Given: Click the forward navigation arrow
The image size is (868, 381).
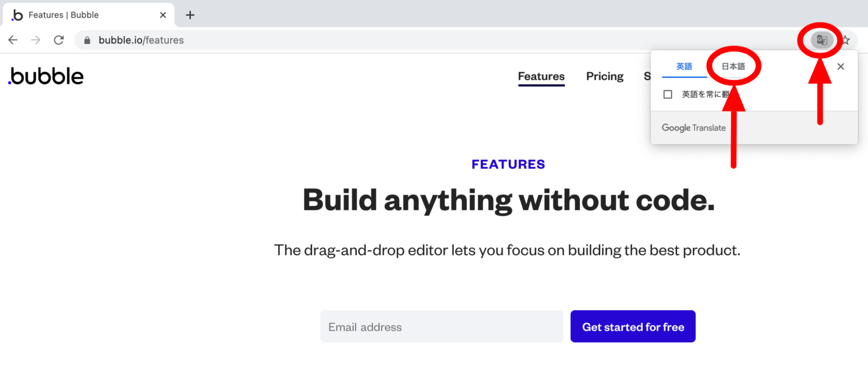Looking at the screenshot, I should click(35, 40).
